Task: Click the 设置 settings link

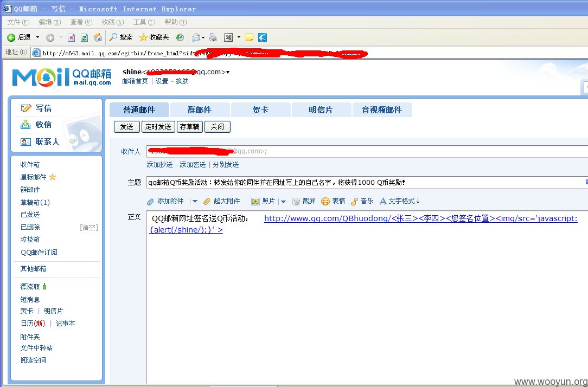Action: pyautogui.click(x=162, y=81)
